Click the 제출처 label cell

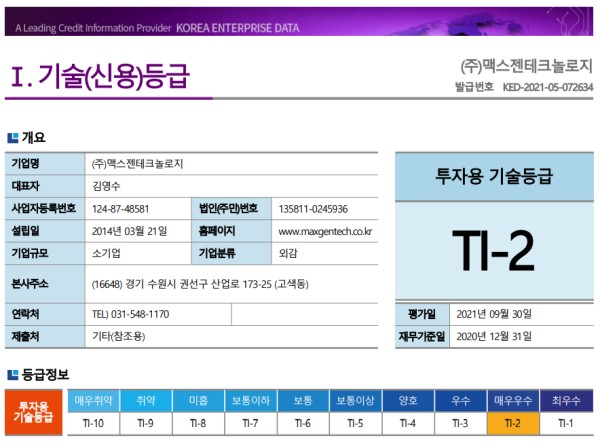[x=45, y=337]
